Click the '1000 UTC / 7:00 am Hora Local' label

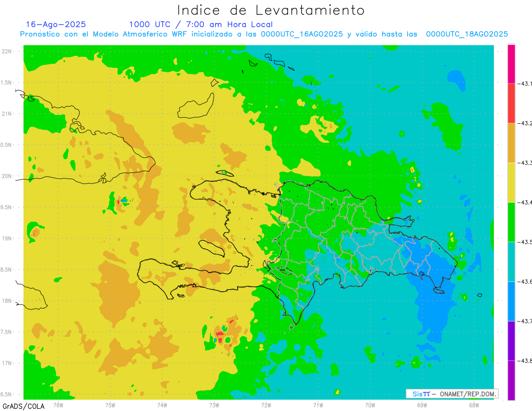pyautogui.click(x=201, y=24)
